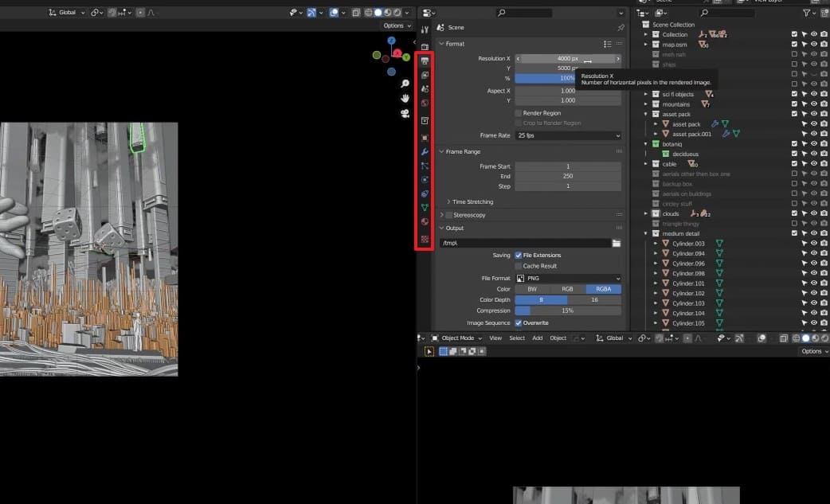The height and width of the screenshot is (504, 830).
Task: Enable the Render Region checkbox
Action: click(x=518, y=113)
